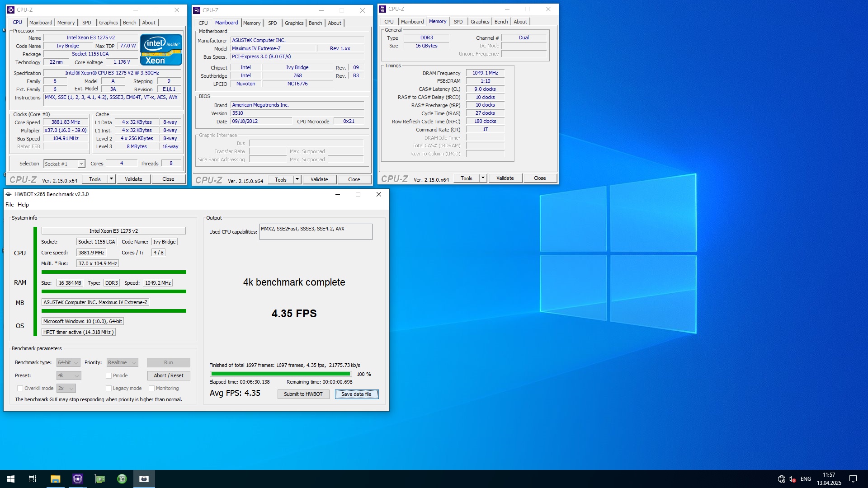Enable the Pmode checkbox

[x=109, y=376]
